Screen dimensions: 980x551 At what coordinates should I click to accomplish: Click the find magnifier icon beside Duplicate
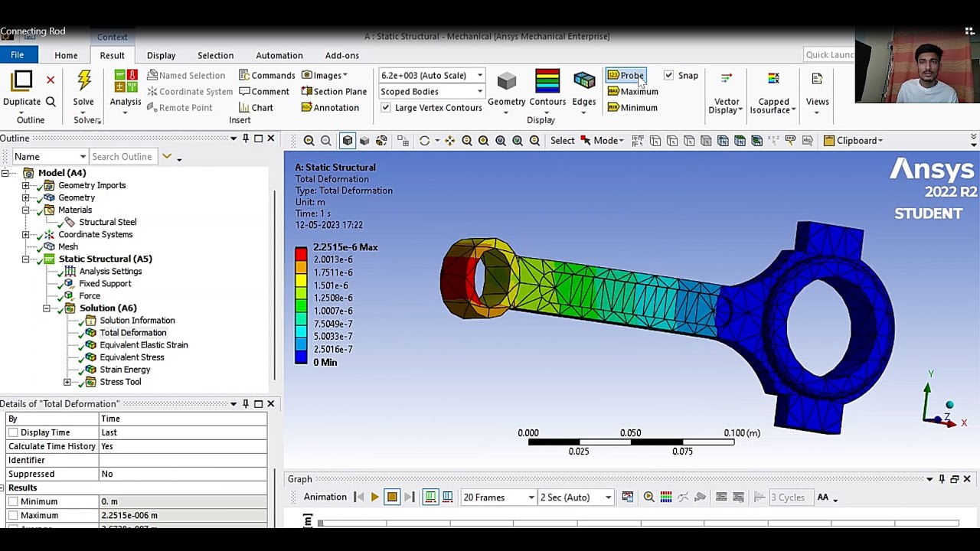point(51,102)
